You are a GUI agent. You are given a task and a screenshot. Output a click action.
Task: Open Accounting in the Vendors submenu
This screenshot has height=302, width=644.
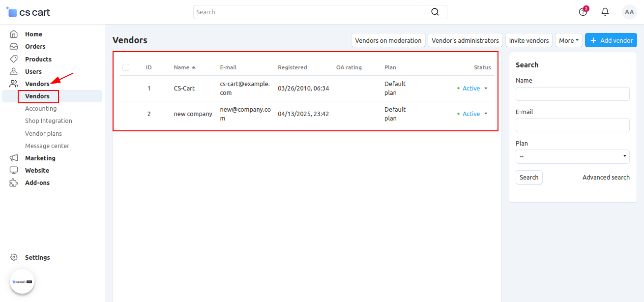click(41, 109)
